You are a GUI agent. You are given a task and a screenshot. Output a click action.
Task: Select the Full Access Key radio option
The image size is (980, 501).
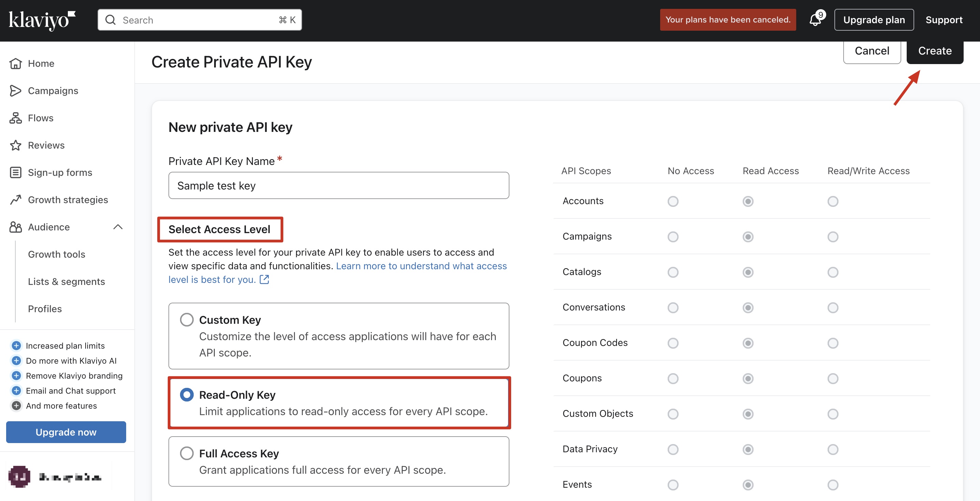pos(187,454)
